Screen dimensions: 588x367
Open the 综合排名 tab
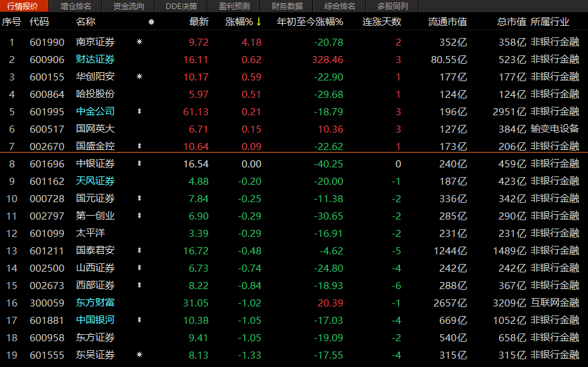340,6
